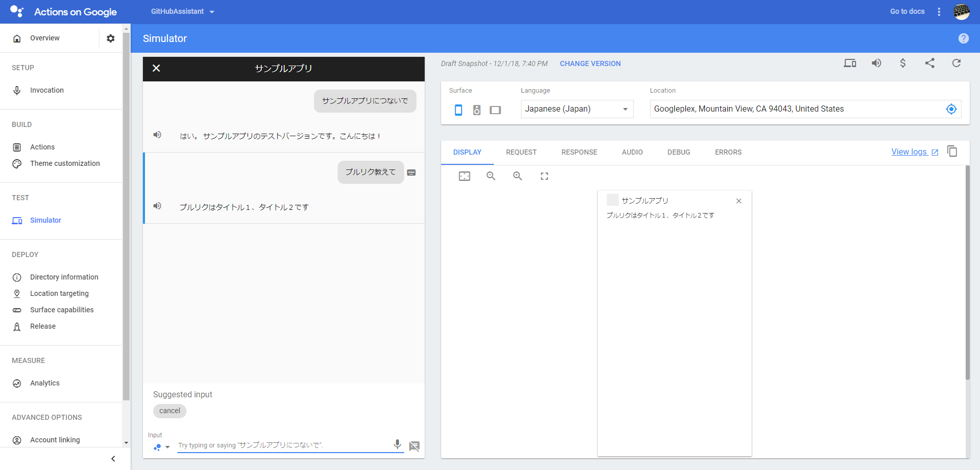
Task: Close the サンプルアプリ display card
Action: [x=739, y=201]
